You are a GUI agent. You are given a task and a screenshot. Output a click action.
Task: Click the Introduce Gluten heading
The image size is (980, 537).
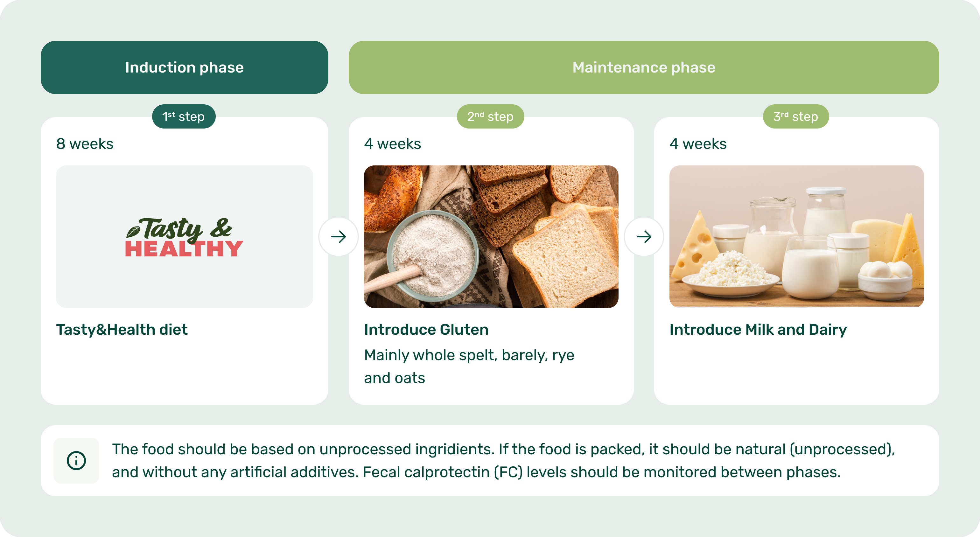(x=426, y=329)
